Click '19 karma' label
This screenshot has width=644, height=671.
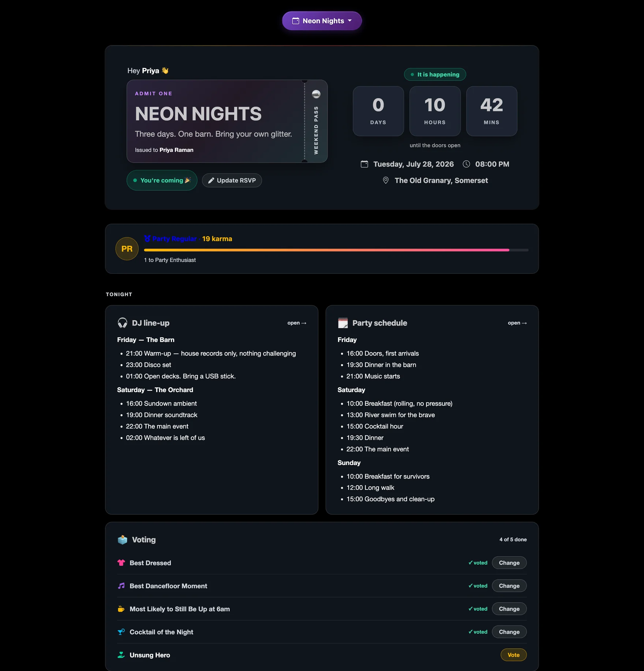pos(217,239)
